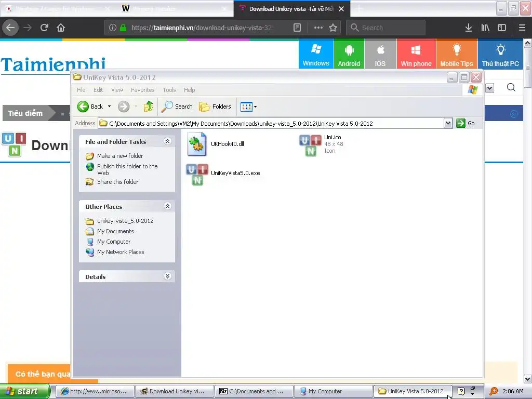
Task: Open the Mobile Tips category on Taimienphi
Action: tap(457, 54)
